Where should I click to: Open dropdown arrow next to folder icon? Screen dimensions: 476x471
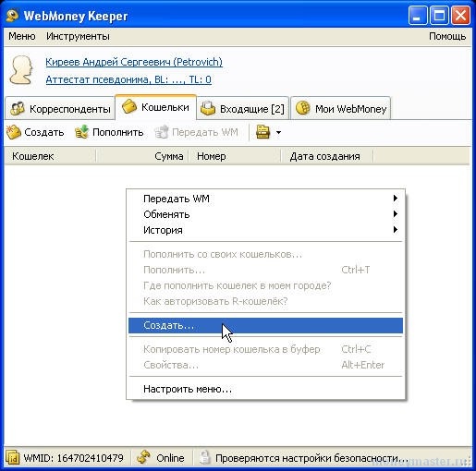[278, 133]
